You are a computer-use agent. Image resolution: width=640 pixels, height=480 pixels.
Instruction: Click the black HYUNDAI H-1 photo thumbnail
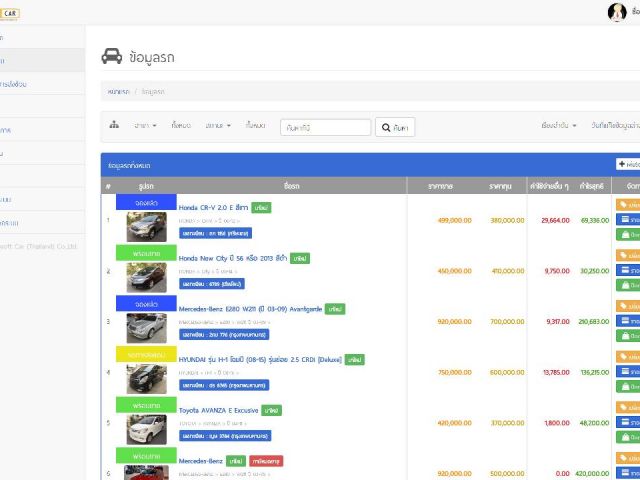click(147, 379)
